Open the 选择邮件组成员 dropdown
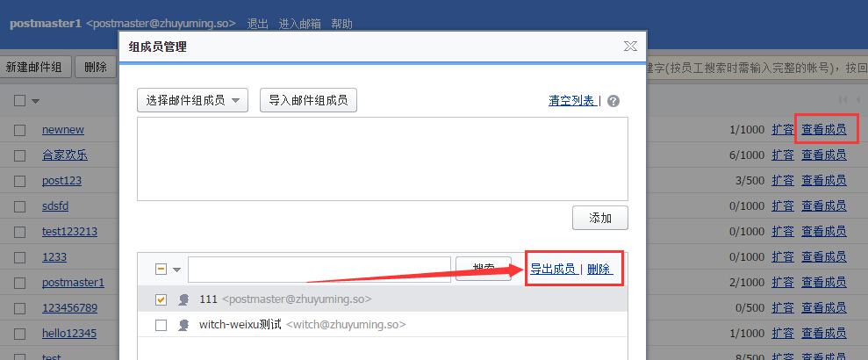Screen dimensions: 868x360 coord(193,100)
